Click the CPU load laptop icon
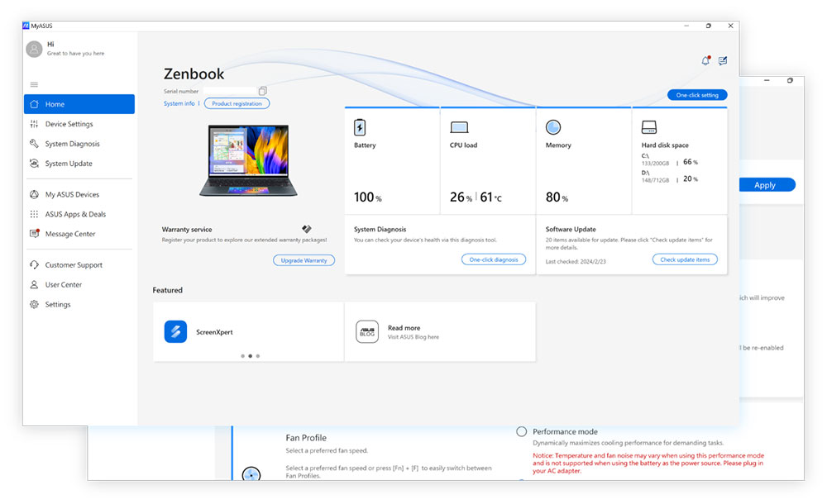This screenshot has width=827, height=504. pos(459,127)
